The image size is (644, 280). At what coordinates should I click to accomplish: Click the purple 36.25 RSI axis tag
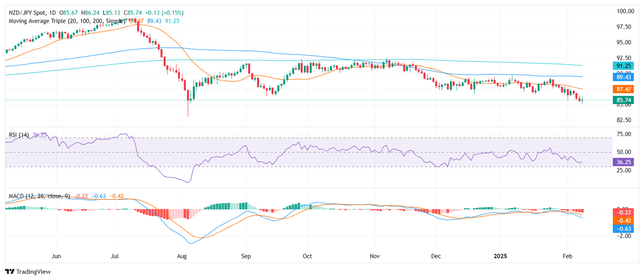click(623, 162)
